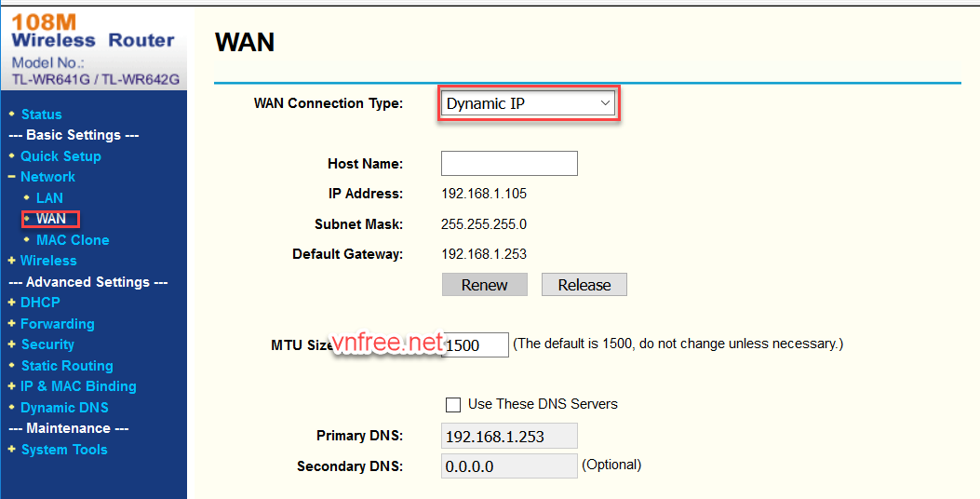Open the Status page in sidebar
The height and width of the screenshot is (499, 980).
41,115
